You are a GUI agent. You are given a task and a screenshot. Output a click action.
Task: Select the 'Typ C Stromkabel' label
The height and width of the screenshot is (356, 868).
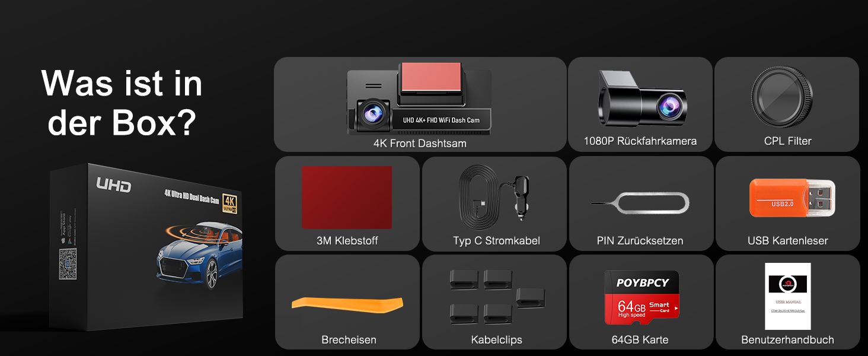[x=496, y=240]
